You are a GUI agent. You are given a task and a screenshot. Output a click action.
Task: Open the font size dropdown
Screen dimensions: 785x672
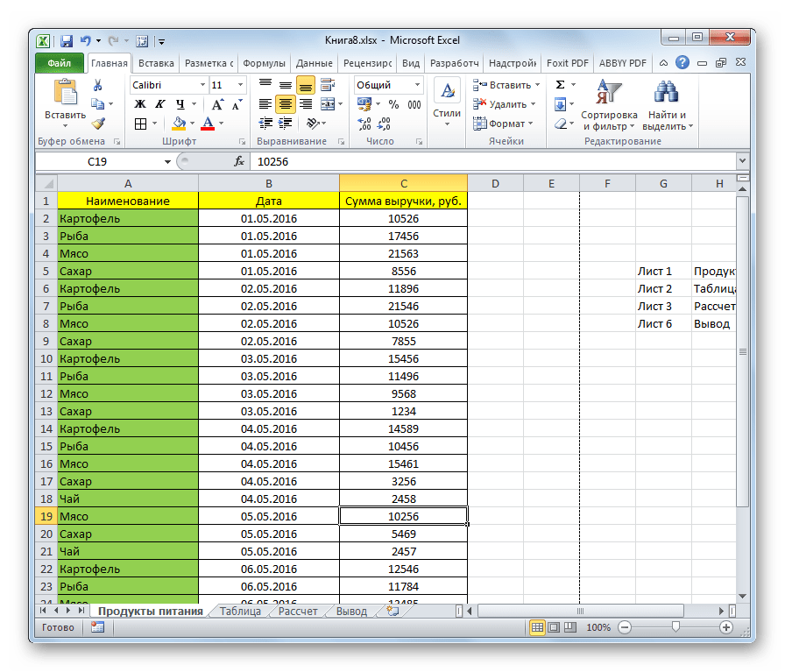tap(240, 85)
